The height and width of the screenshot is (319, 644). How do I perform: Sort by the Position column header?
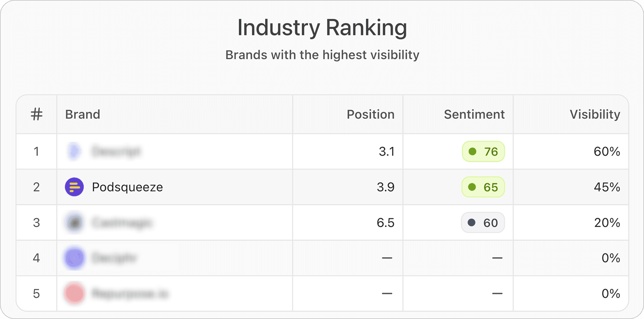371,114
